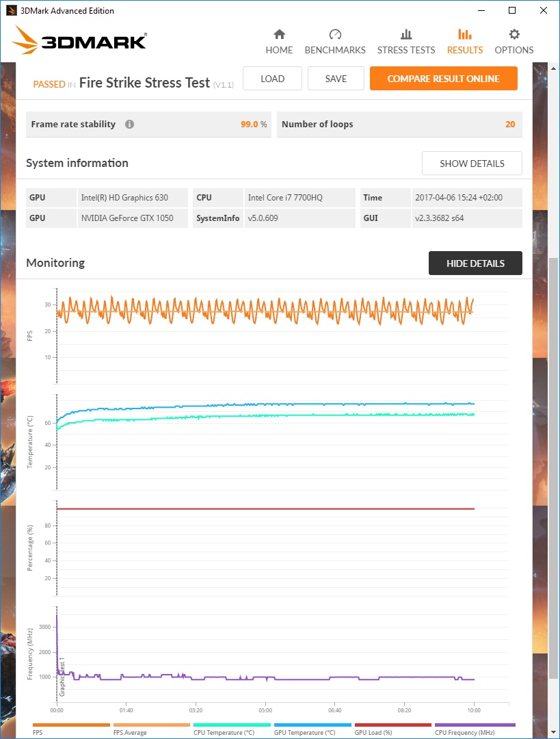This screenshot has height=739, width=560.
Task: Click the System information heading
Action: click(x=77, y=163)
